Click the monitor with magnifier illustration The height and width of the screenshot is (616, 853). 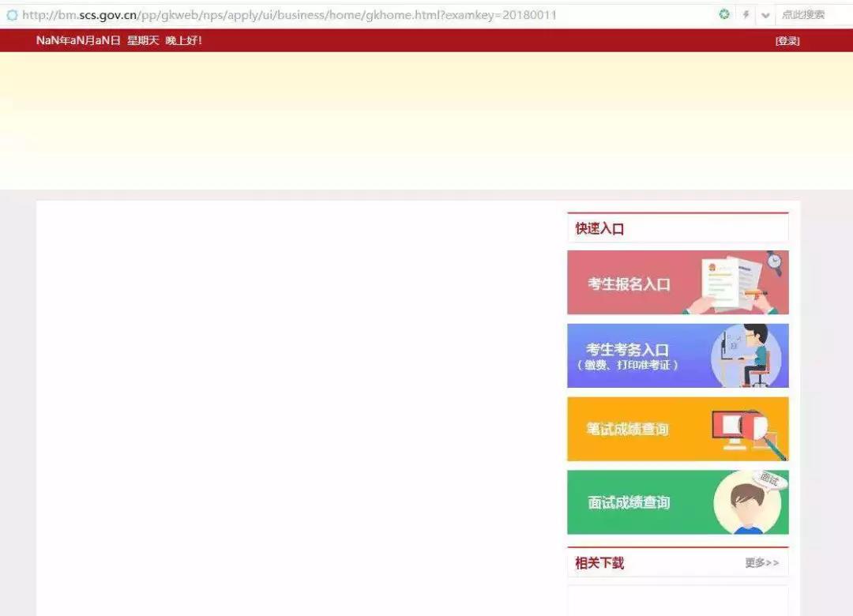pos(746,432)
